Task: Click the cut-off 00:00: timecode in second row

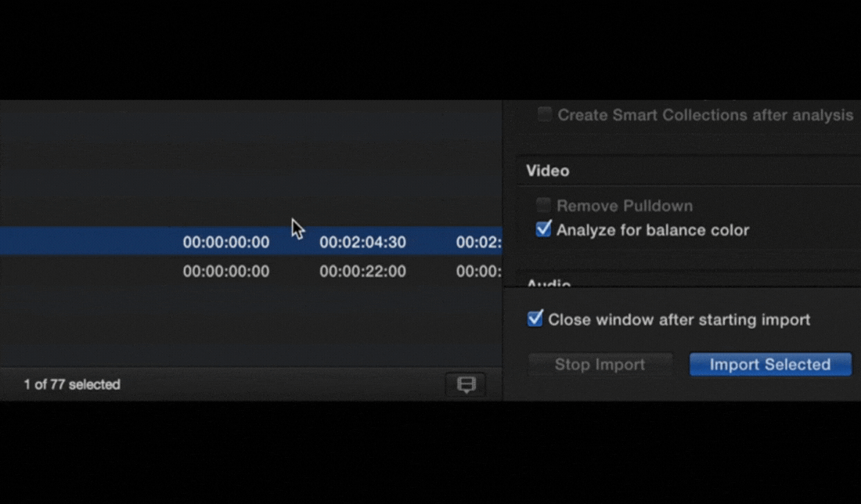Action: [478, 272]
